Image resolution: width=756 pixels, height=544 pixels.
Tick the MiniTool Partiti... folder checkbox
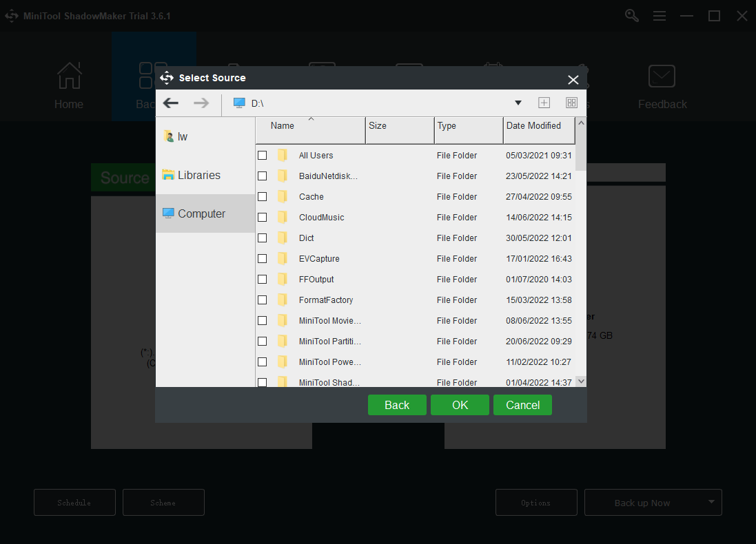[x=263, y=341]
